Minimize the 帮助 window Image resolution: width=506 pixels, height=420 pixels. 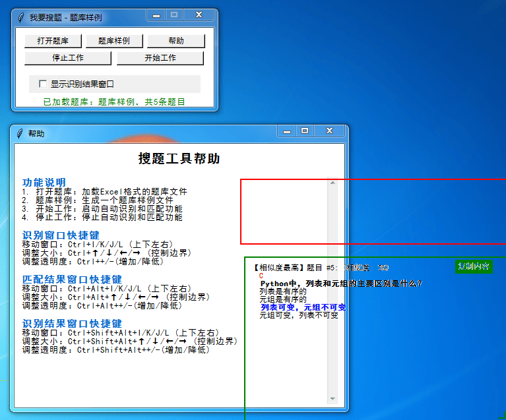coord(287,131)
